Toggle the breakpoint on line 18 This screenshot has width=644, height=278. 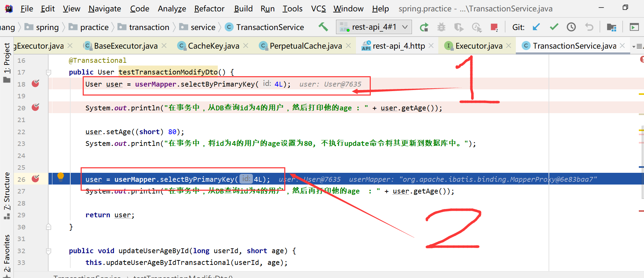point(35,83)
